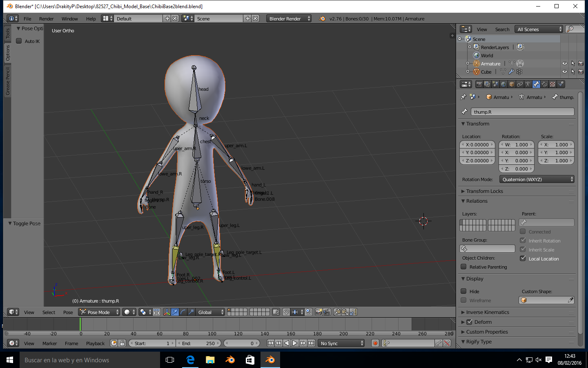Viewport: 588px width, 368px height.
Task: Uncheck the Local Location checkbox
Action: [x=523, y=258]
